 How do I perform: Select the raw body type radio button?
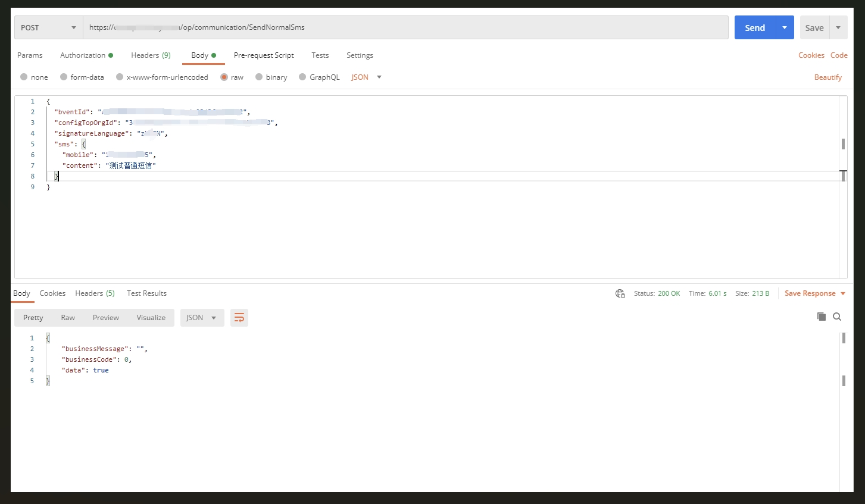click(x=224, y=77)
